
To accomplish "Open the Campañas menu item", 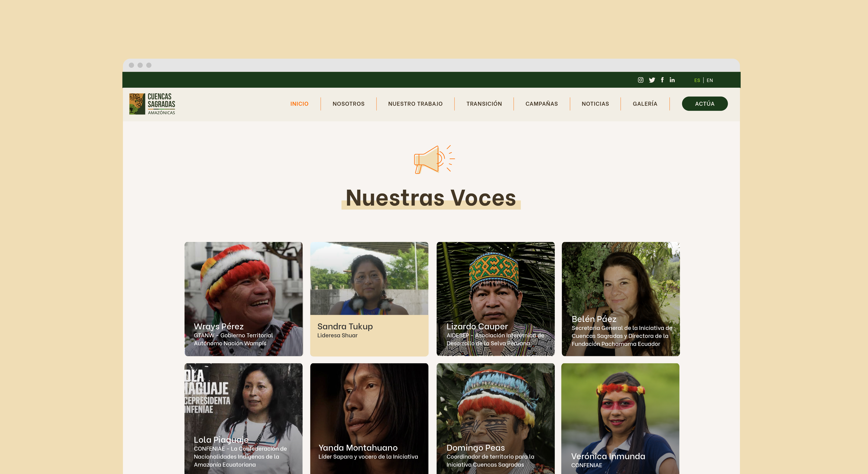I will pyautogui.click(x=541, y=104).
